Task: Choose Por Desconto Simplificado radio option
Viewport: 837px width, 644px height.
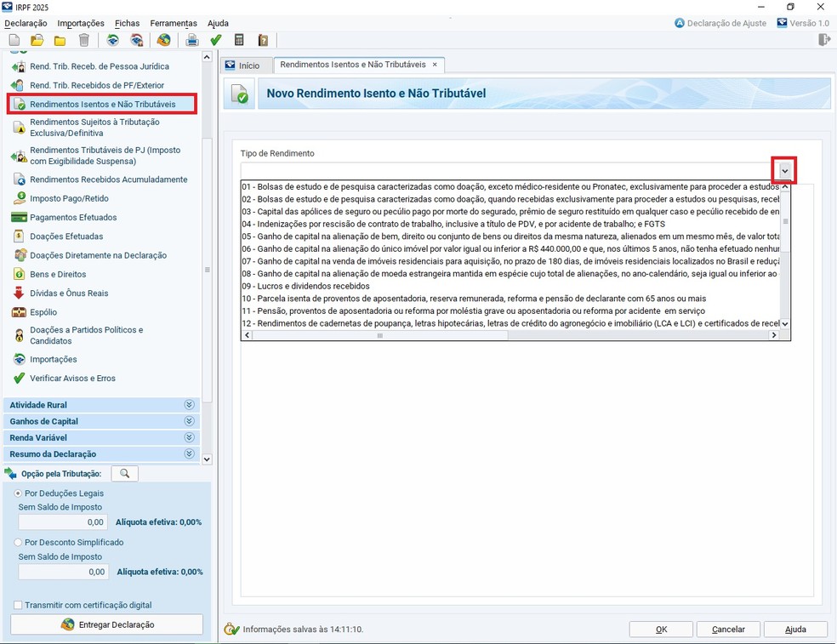Action: click(x=19, y=542)
